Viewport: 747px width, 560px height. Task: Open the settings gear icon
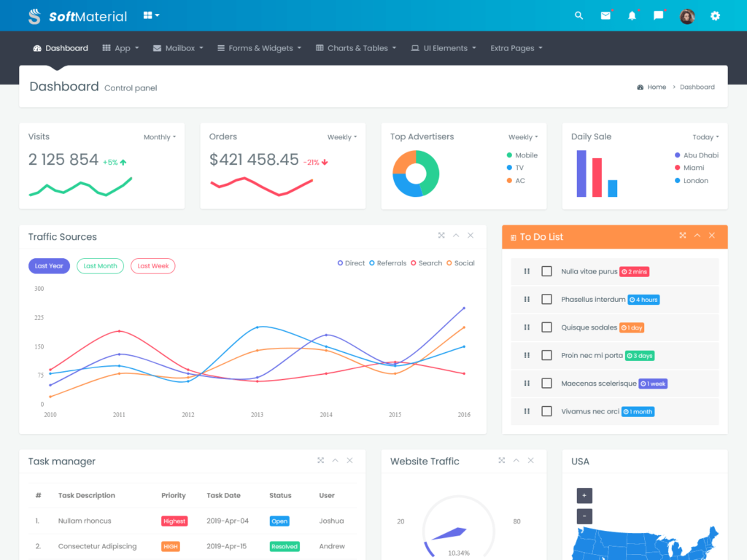(715, 15)
